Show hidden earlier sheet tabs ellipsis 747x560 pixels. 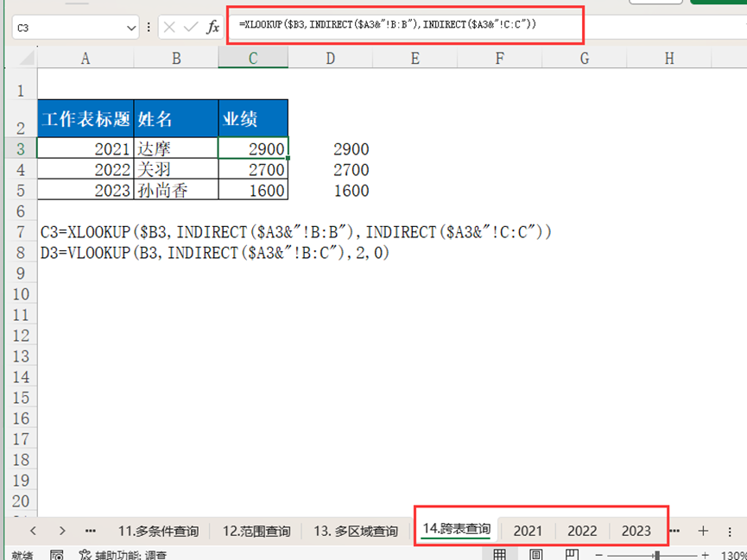(91, 531)
